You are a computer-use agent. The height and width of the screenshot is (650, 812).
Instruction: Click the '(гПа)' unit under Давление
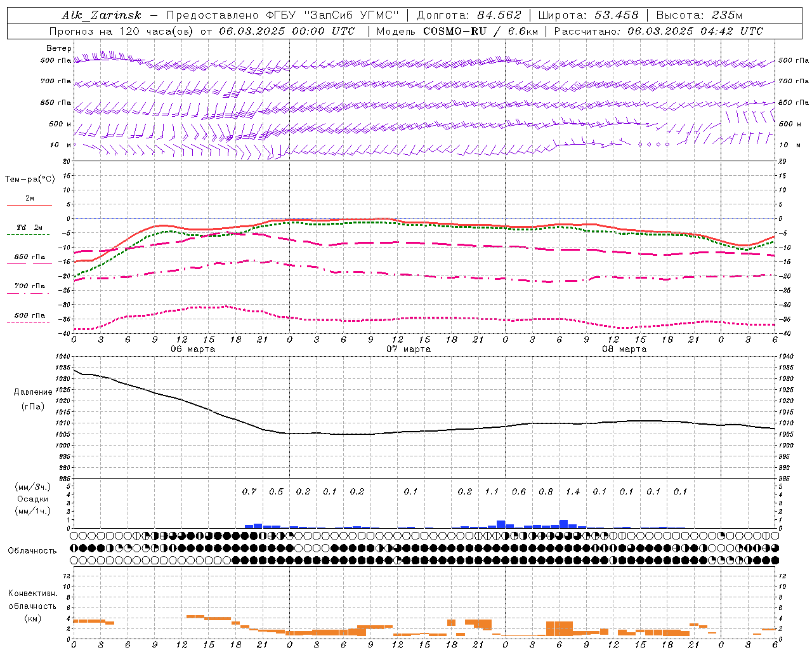click(x=33, y=407)
